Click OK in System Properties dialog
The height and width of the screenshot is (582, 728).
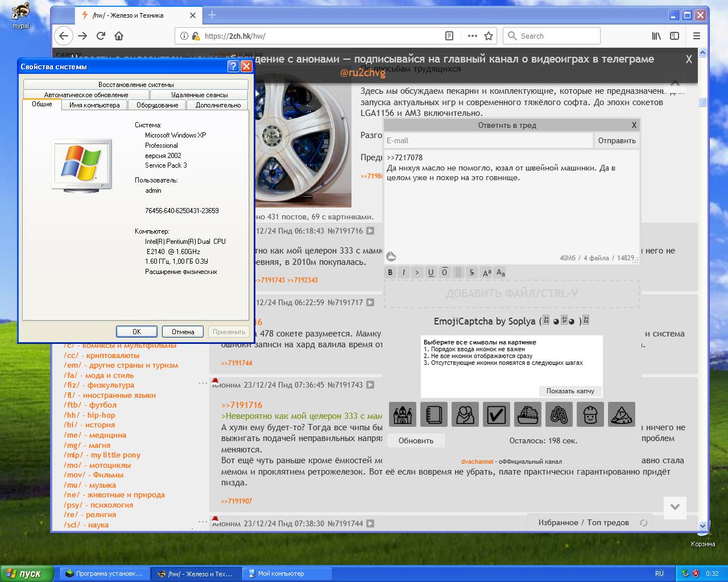click(x=136, y=331)
